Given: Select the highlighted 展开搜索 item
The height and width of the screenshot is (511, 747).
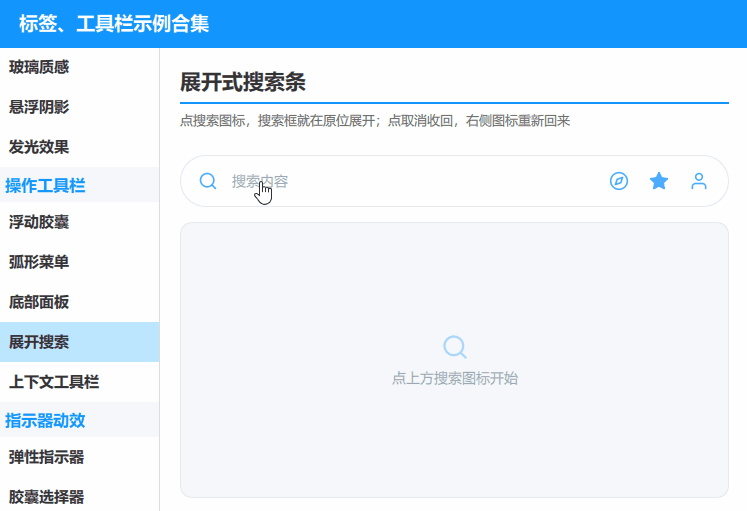Looking at the screenshot, I should (x=80, y=342).
